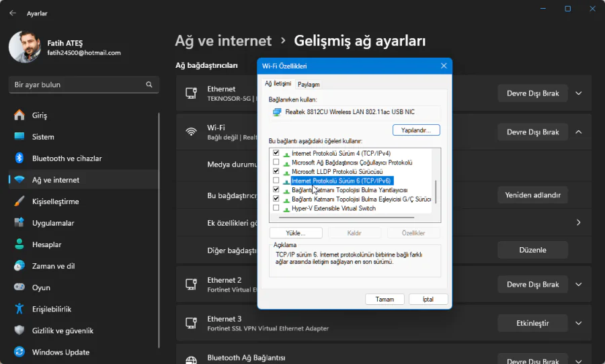Click the Ethernet adapter icon
The image size is (605, 364).
(192, 93)
